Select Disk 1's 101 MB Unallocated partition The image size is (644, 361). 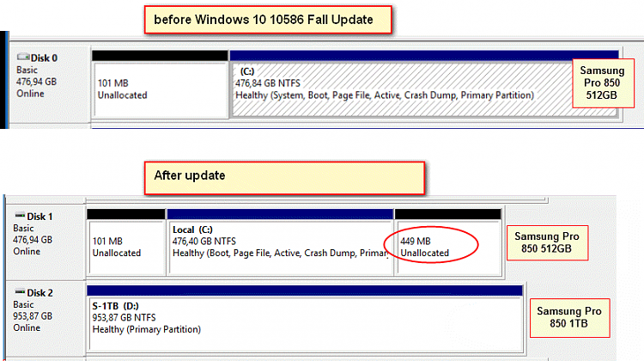(x=126, y=242)
